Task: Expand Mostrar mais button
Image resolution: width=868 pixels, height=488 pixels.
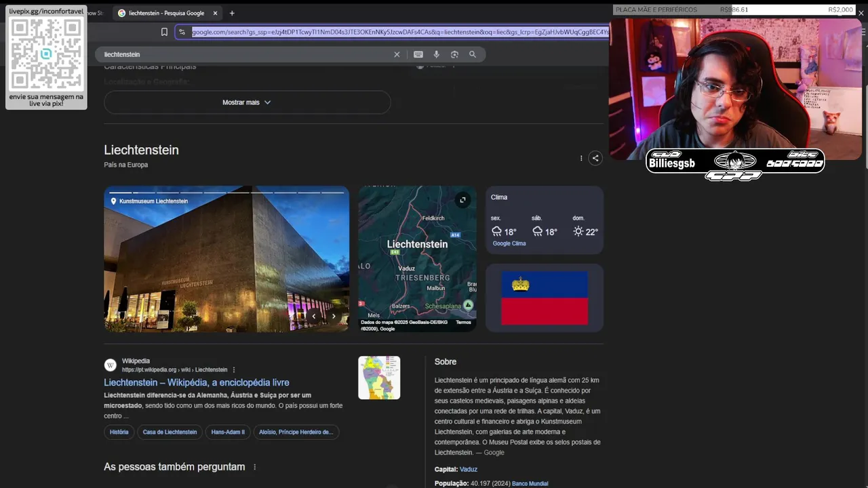Action: coord(247,102)
